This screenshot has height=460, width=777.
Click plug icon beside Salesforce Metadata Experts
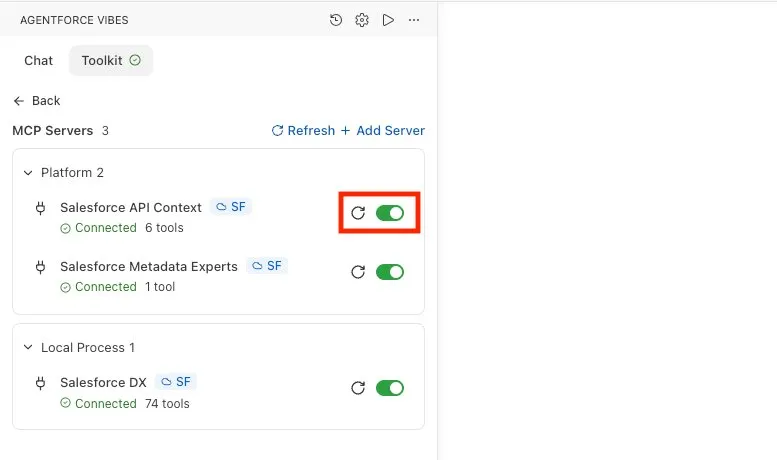click(x=41, y=267)
